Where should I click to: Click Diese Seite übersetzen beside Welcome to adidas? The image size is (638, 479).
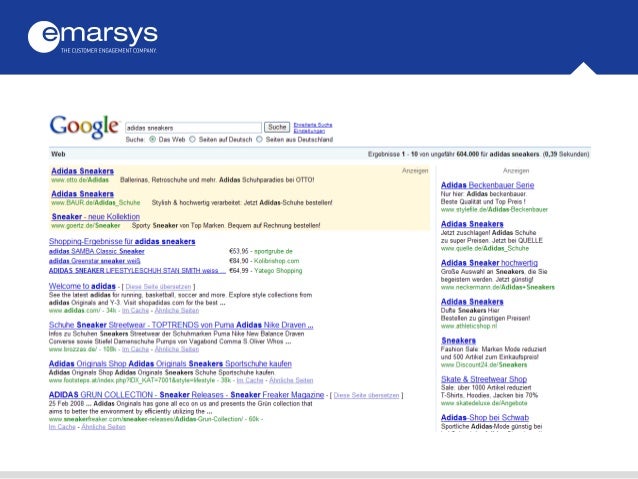coord(158,287)
